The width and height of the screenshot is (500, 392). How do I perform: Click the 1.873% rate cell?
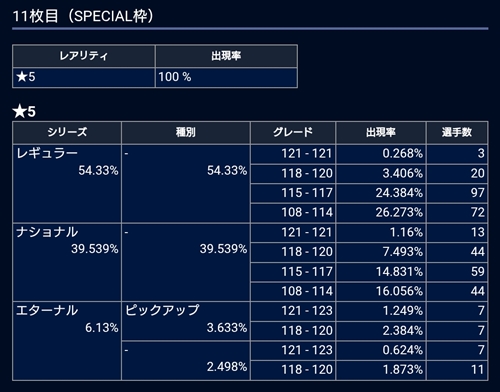click(x=381, y=370)
